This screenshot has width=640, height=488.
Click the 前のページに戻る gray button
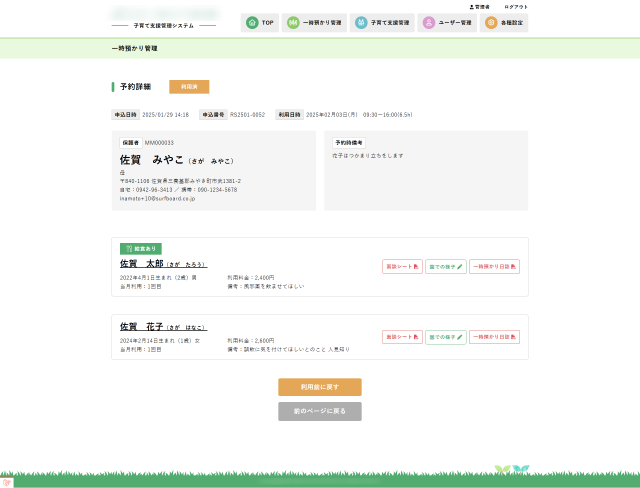(x=320, y=411)
